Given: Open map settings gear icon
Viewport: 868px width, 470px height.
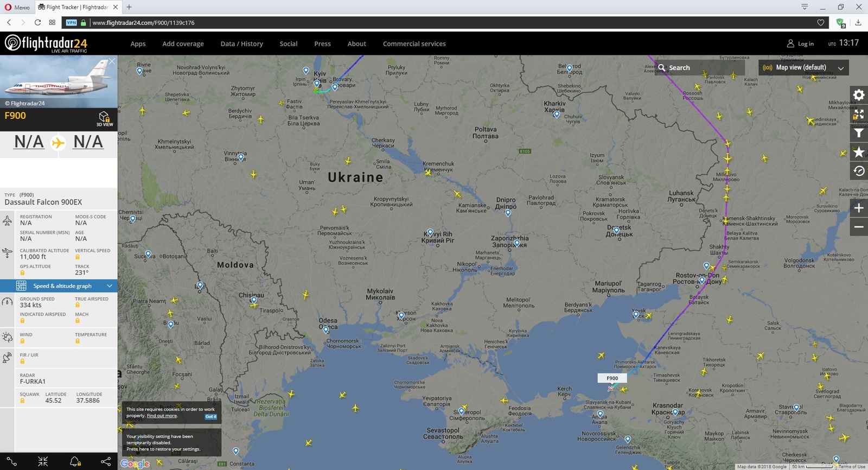Looking at the screenshot, I should [858, 96].
